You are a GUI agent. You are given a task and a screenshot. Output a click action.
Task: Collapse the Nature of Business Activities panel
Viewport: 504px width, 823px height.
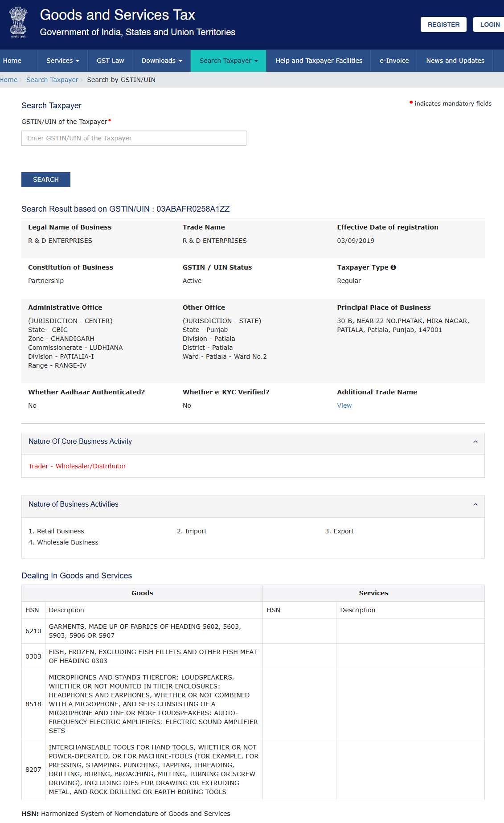(475, 504)
